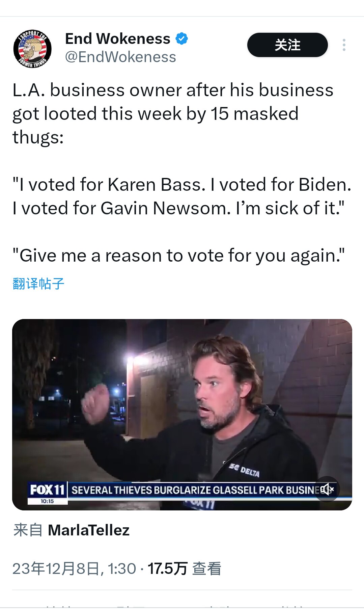Viewport: 364px width, 609px height.
Task: Tap the End Wokeness display name
Action: click(118, 38)
